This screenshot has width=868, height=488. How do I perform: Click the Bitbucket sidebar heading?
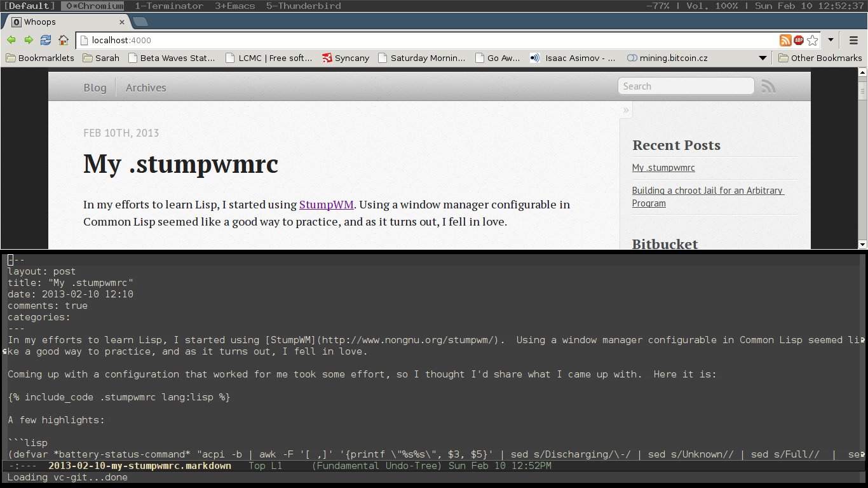click(665, 243)
